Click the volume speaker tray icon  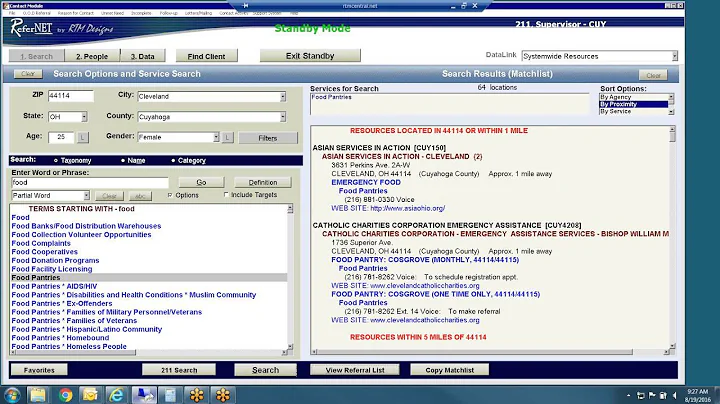tap(675, 395)
